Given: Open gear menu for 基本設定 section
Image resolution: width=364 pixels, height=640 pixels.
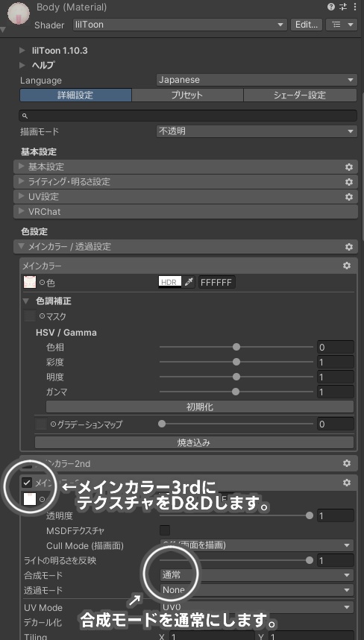Looking at the screenshot, I should point(349,166).
